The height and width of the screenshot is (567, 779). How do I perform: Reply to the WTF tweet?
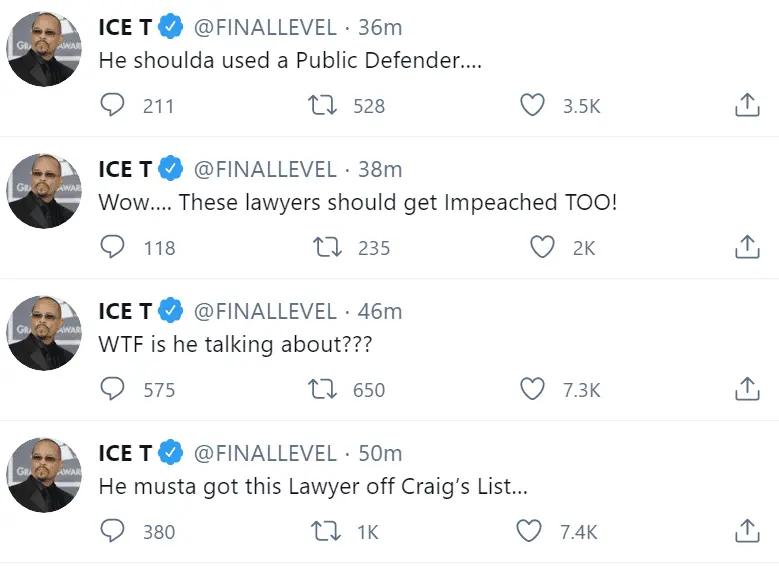point(115,389)
